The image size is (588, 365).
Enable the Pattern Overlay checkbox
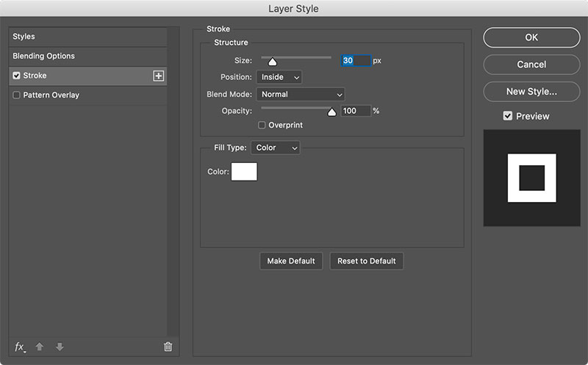pyautogui.click(x=17, y=95)
